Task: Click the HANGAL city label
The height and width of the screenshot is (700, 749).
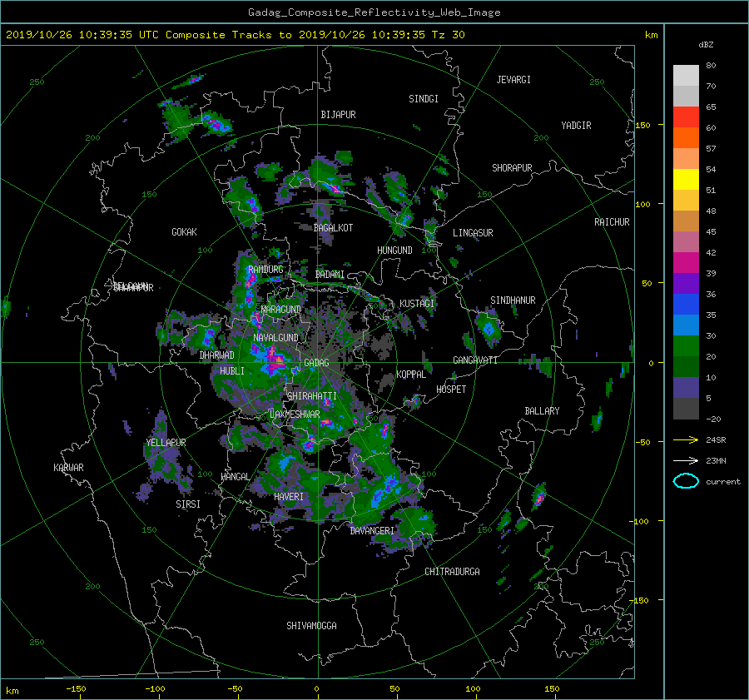Action: (235, 477)
